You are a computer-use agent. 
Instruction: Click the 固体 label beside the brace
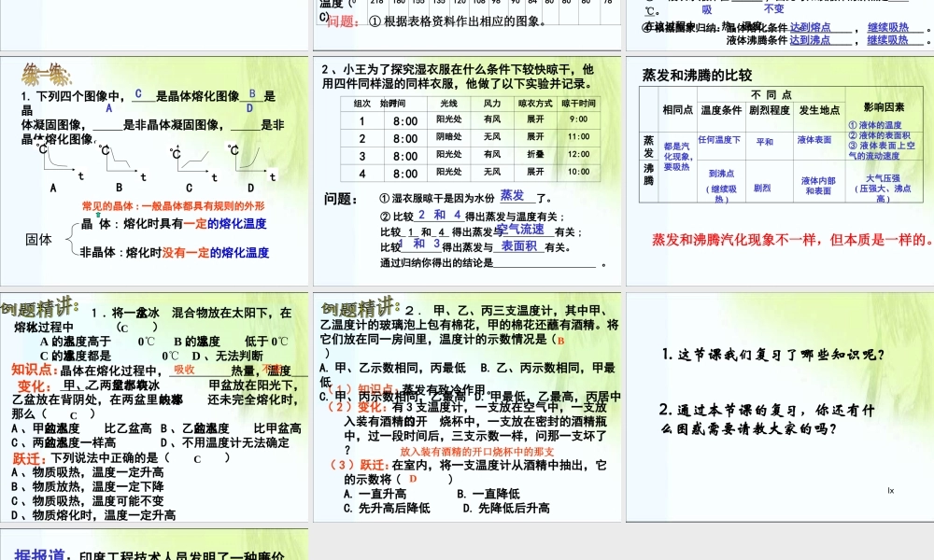[x=38, y=239]
